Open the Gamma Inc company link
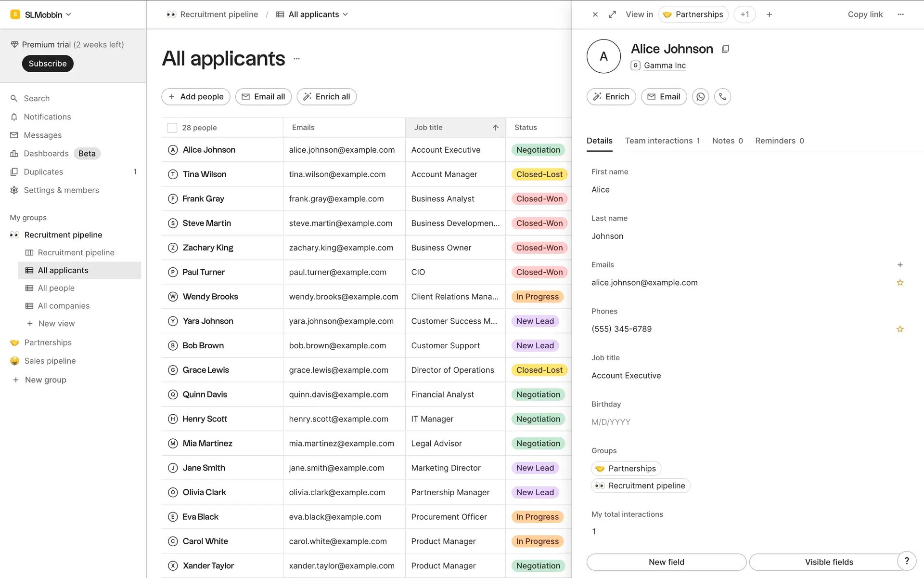 click(x=664, y=66)
